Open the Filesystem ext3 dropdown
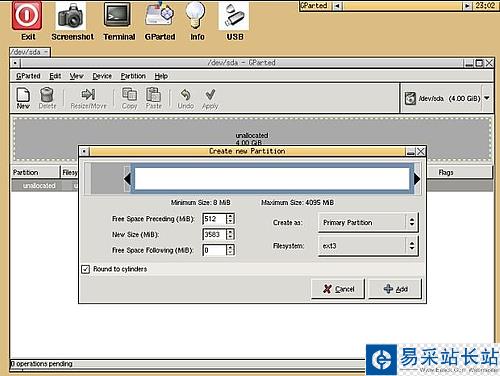This screenshot has height=376, width=500. click(368, 246)
